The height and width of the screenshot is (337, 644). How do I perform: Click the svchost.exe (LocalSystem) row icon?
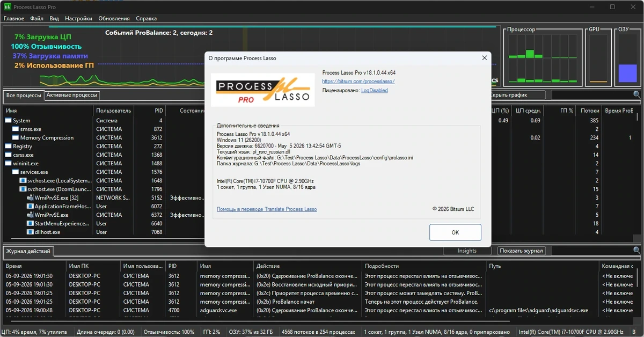pos(23,181)
